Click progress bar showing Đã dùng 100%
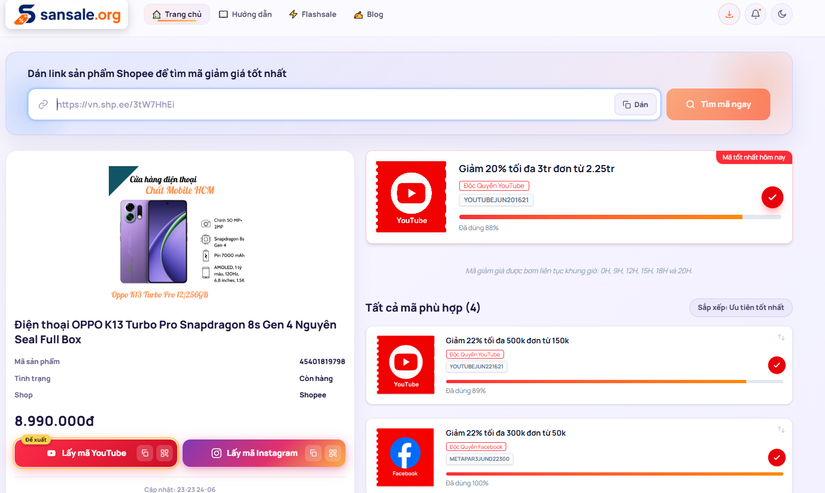Screen dimensions: 825x493 pos(615,474)
